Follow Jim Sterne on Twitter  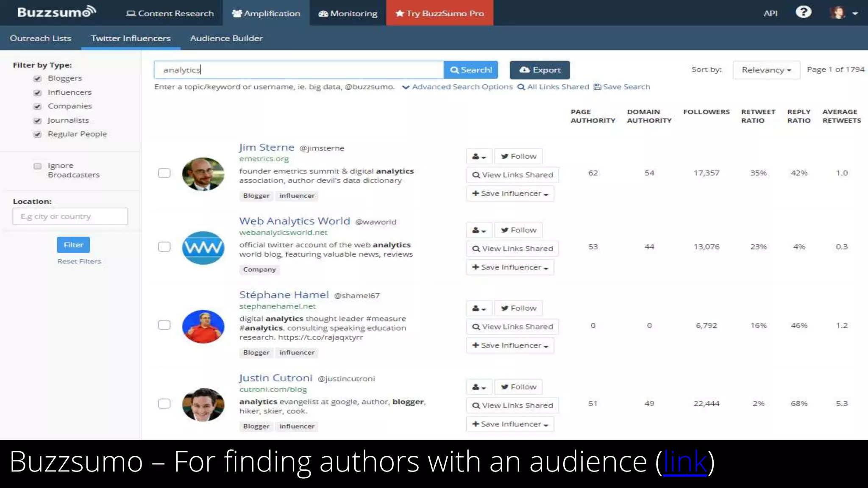coord(518,156)
